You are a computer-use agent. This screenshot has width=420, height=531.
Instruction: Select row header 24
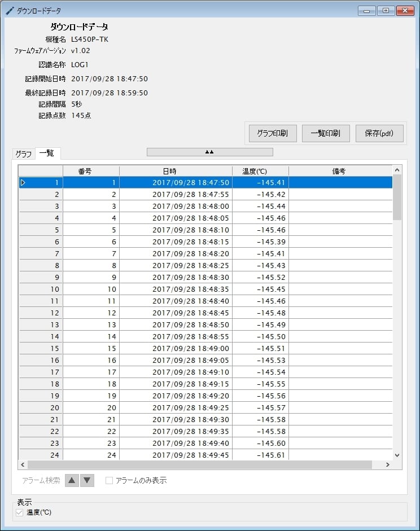point(41,455)
